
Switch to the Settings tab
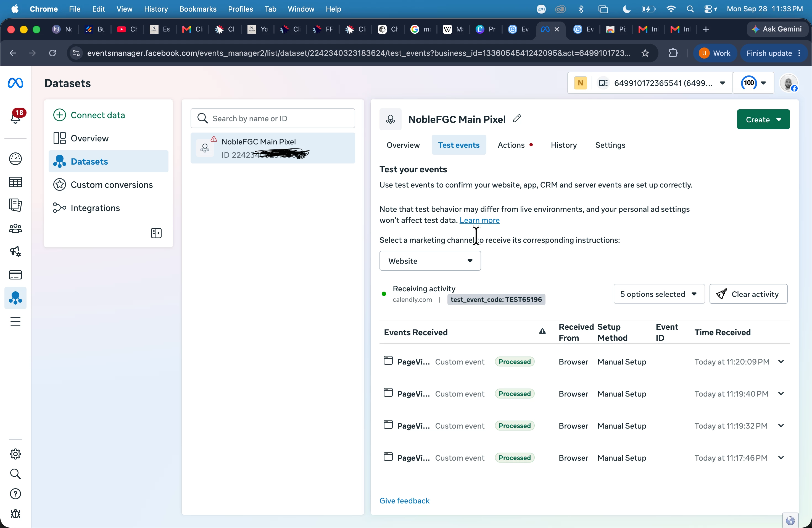click(610, 145)
